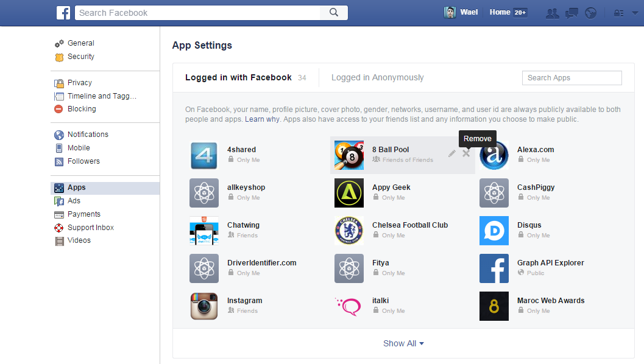Click the 4shared app icon
Viewport: 644px width, 364px height.
pyautogui.click(x=204, y=155)
